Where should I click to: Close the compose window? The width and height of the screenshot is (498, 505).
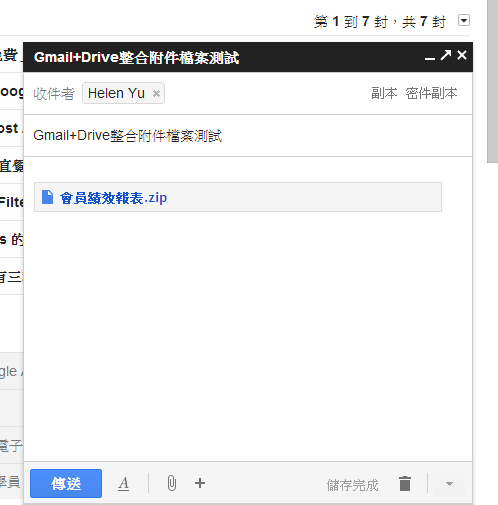pos(462,55)
